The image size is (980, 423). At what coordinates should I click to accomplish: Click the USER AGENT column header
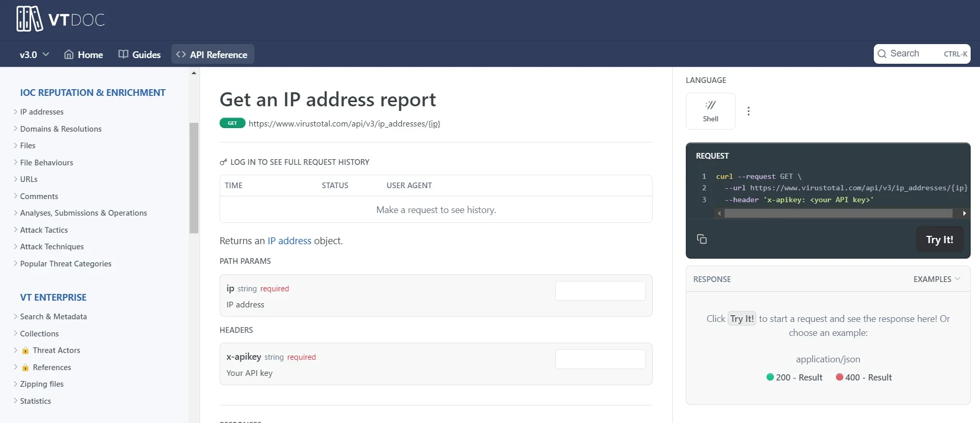[409, 186]
